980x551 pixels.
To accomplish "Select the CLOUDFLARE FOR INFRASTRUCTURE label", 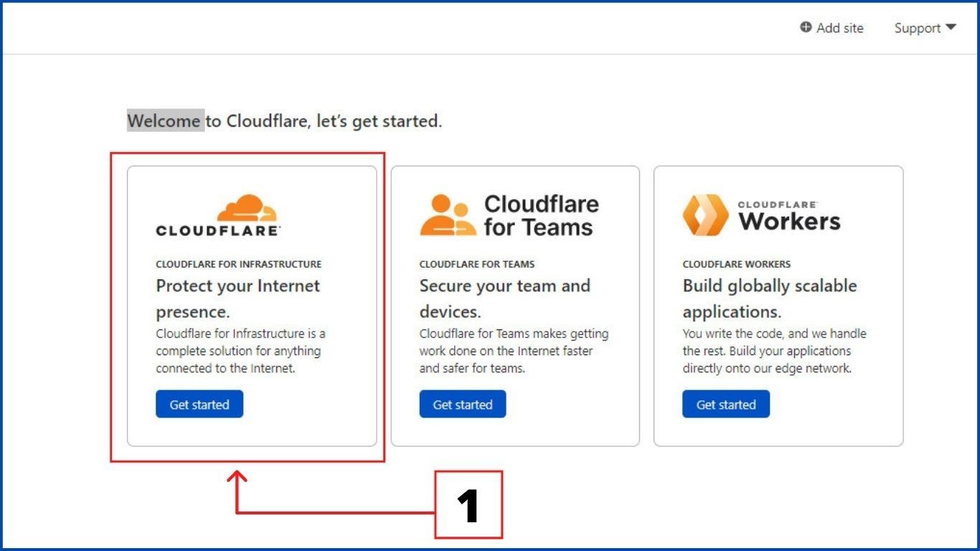I will (x=238, y=264).
